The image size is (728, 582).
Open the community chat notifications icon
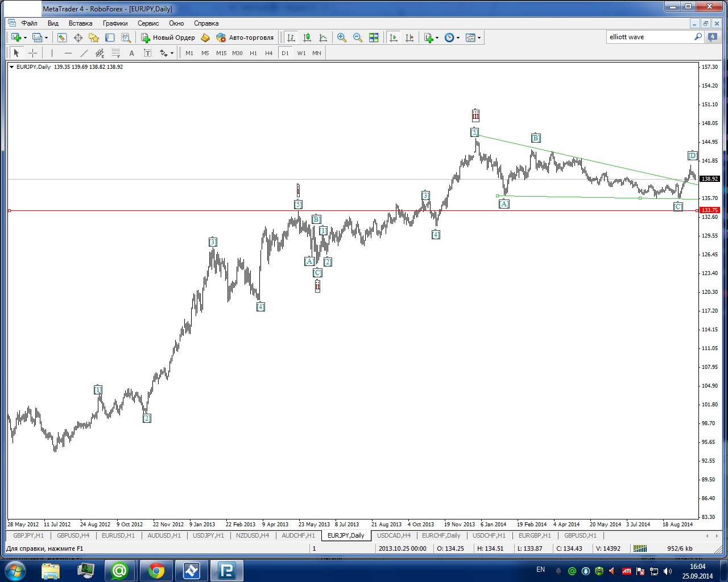(712, 37)
